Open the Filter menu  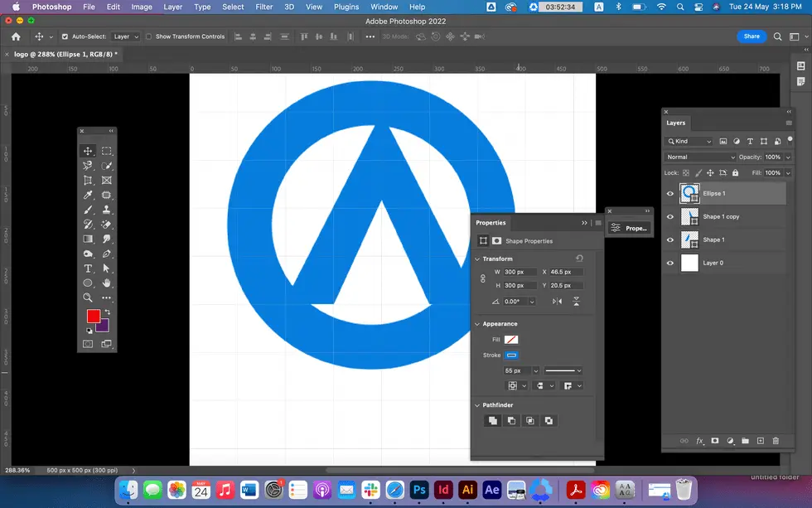(264, 7)
